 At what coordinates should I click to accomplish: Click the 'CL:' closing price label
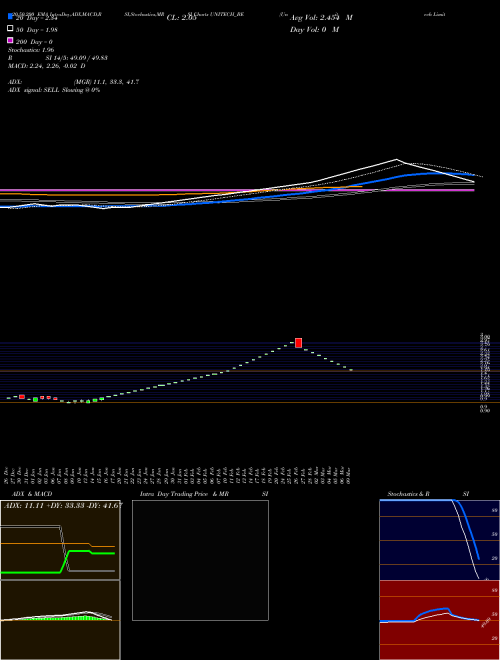(181, 18)
